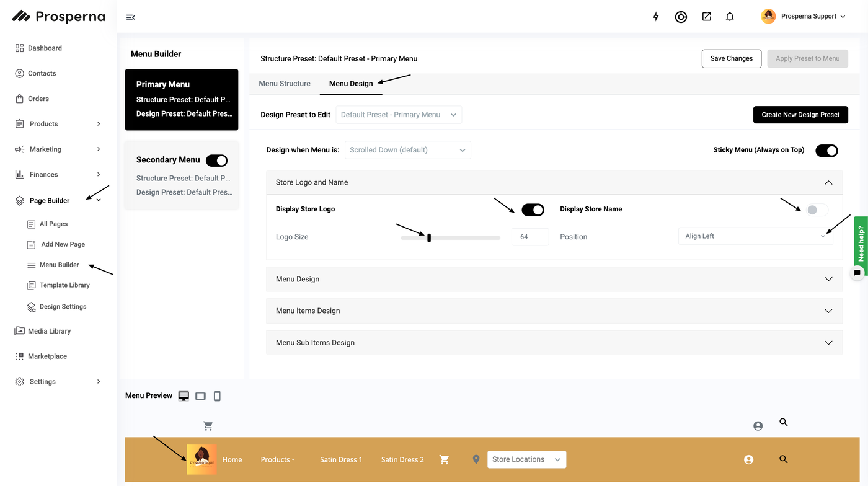
Task: Click the Save Changes button
Action: 732,58
